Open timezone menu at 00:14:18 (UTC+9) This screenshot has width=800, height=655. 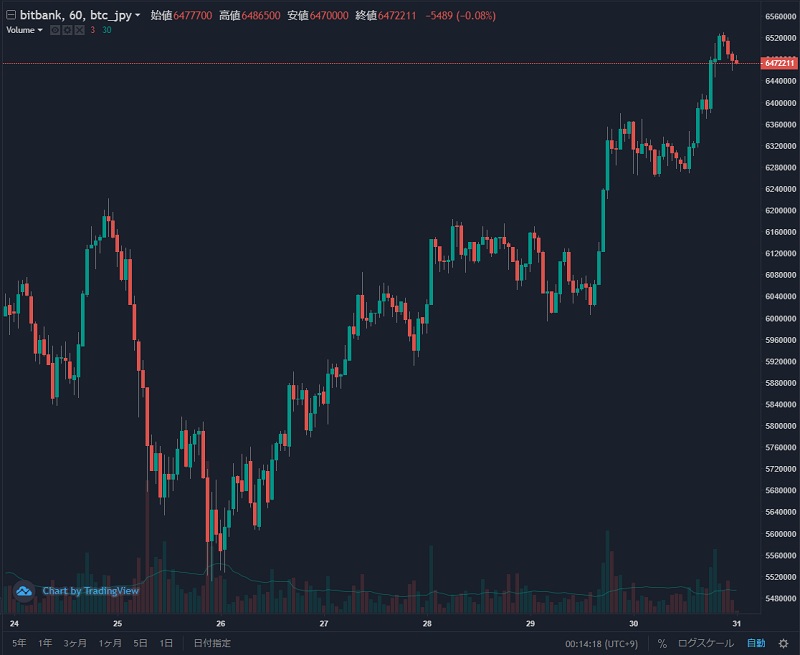click(x=602, y=644)
